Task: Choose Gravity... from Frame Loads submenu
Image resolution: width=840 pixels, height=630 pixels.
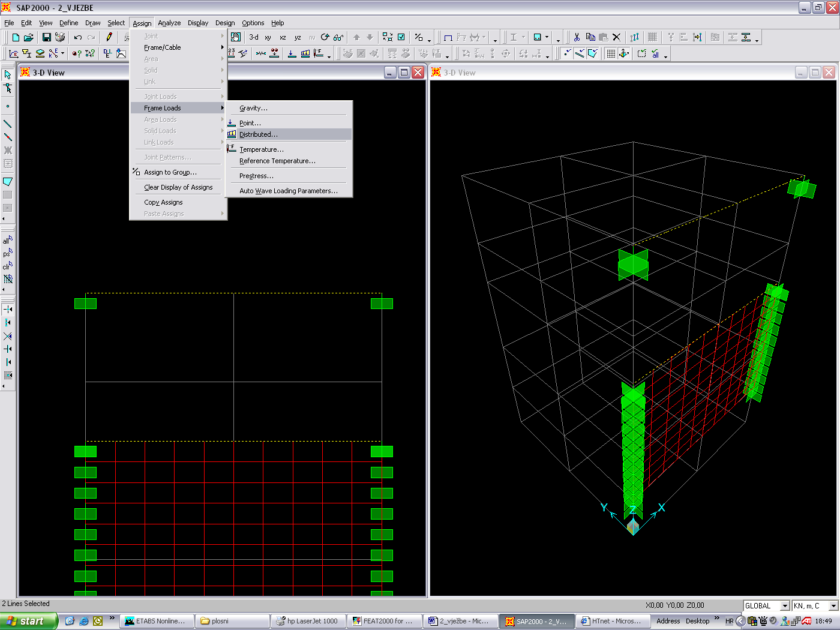Action: click(289, 108)
